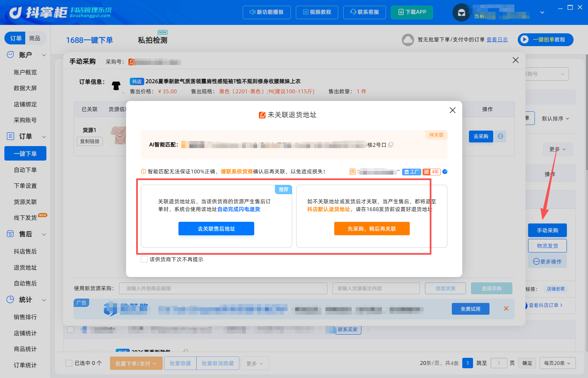The image size is (588, 378).
Task: Collapse the 统计 sidebar section
Action: pos(44,300)
